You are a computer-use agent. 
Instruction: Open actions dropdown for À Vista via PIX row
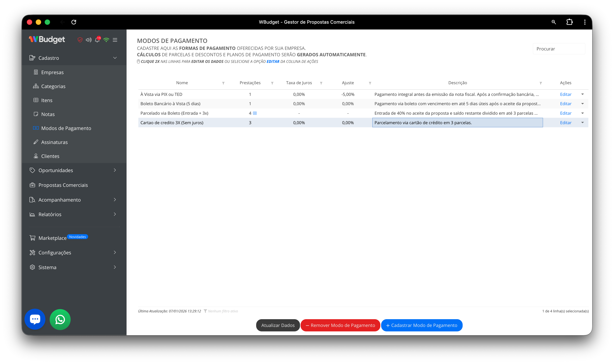tap(582, 94)
